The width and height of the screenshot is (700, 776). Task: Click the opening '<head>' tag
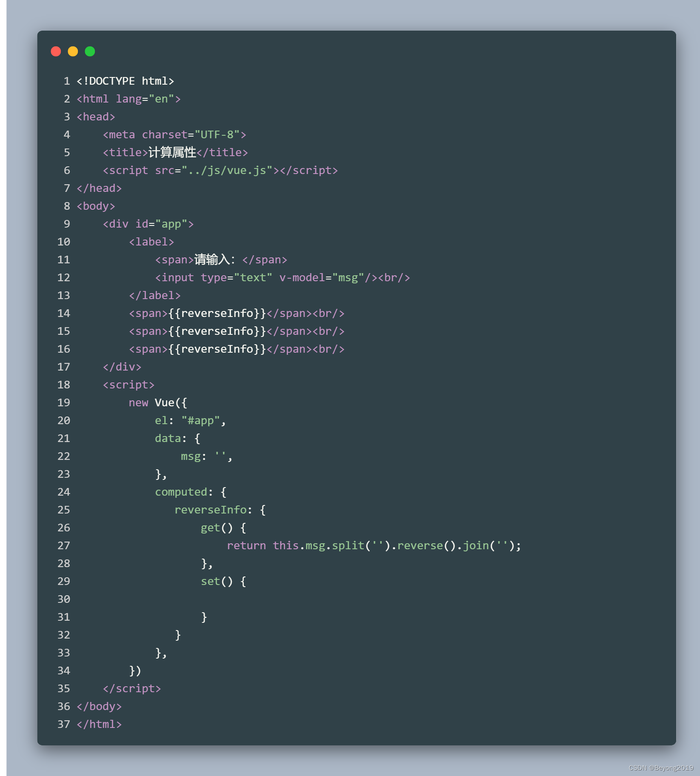tap(96, 117)
